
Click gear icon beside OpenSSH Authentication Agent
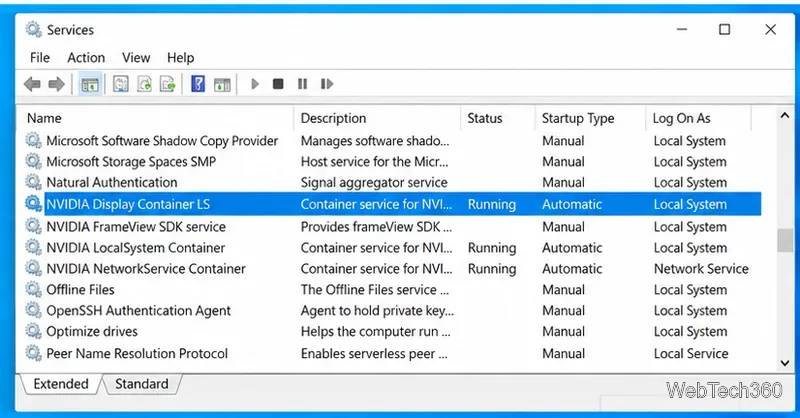tap(34, 310)
